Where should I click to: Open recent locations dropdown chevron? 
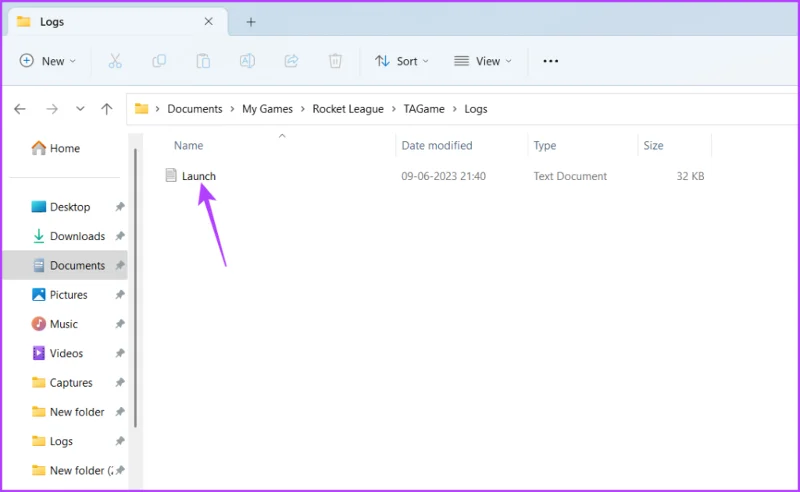[80, 109]
